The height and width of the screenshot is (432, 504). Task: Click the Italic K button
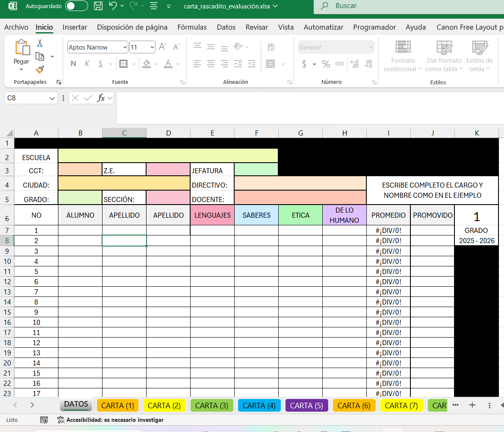tap(87, 64)
